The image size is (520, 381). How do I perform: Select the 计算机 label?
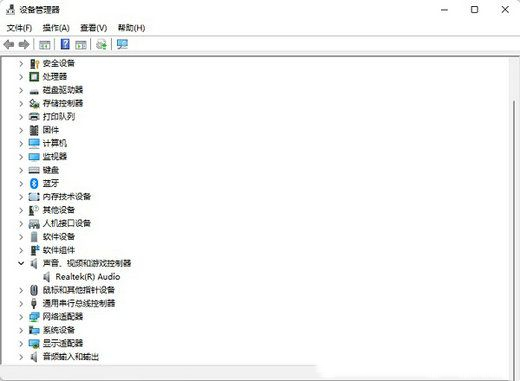[x=55, y=143]
